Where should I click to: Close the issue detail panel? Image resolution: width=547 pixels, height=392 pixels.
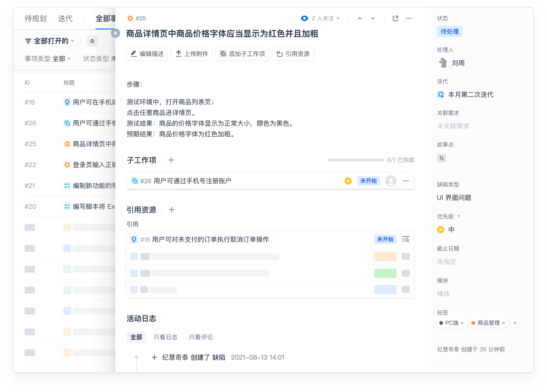coord(115,33)
